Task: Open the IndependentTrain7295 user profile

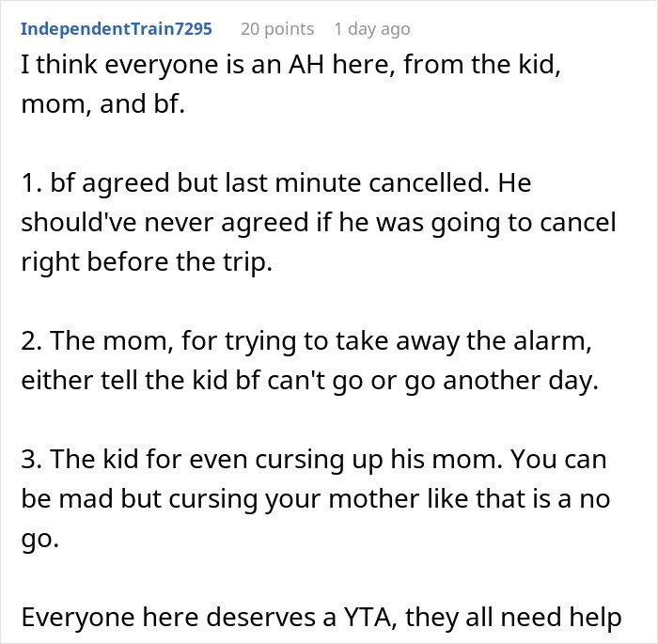Action: (x=116, y=28)
